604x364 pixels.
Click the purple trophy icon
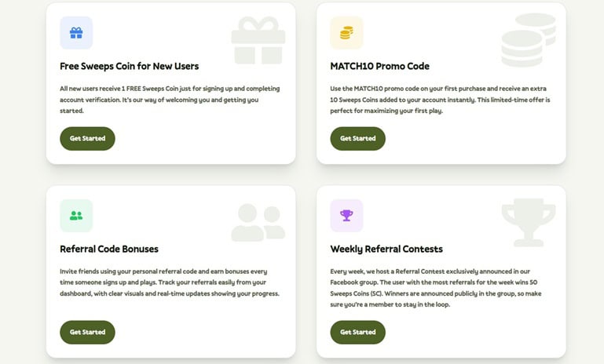coord(346,216)
